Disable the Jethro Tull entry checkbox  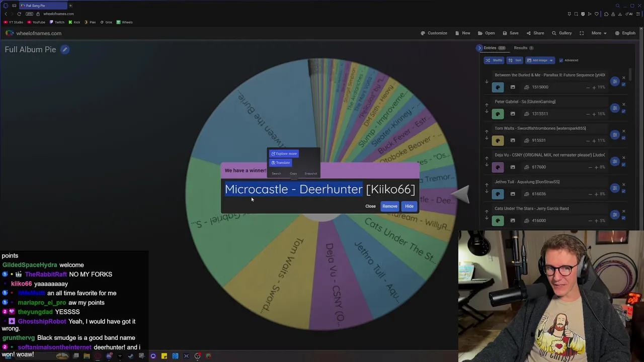coord(623,191)
